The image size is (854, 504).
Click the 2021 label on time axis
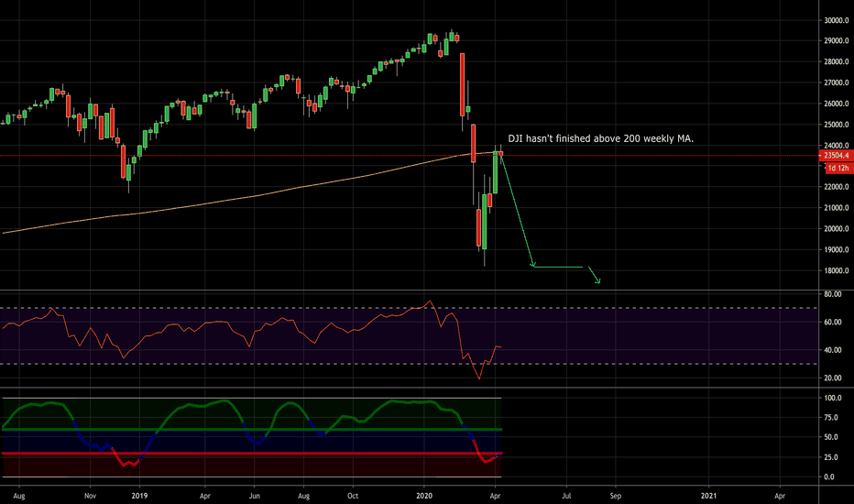708,496
